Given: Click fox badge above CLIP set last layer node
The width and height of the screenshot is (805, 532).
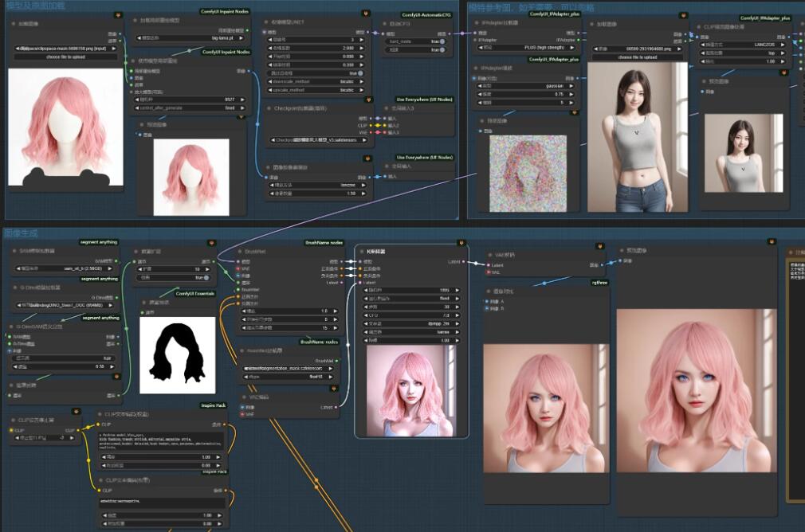Looking at the screenshot, I should [x=76, y=412].
